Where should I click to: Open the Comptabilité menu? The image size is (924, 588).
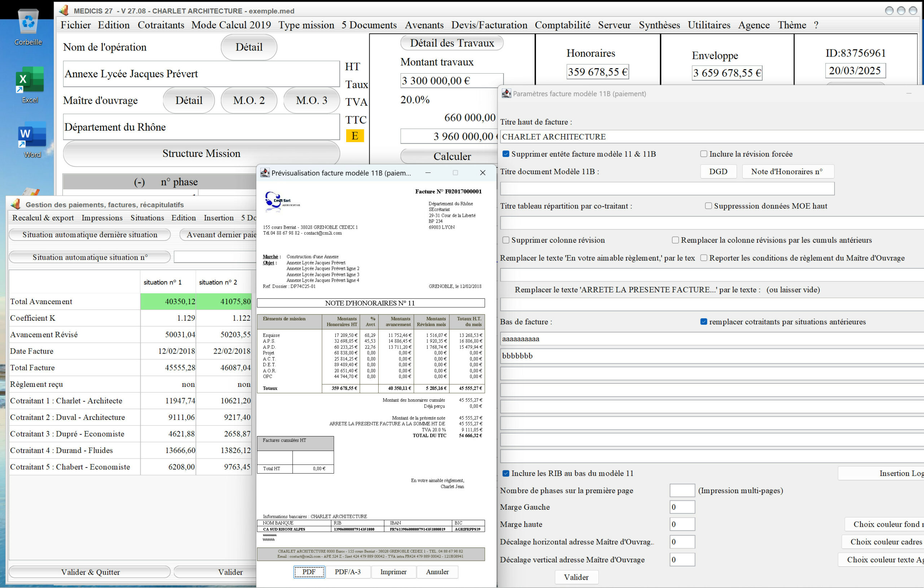563,25
